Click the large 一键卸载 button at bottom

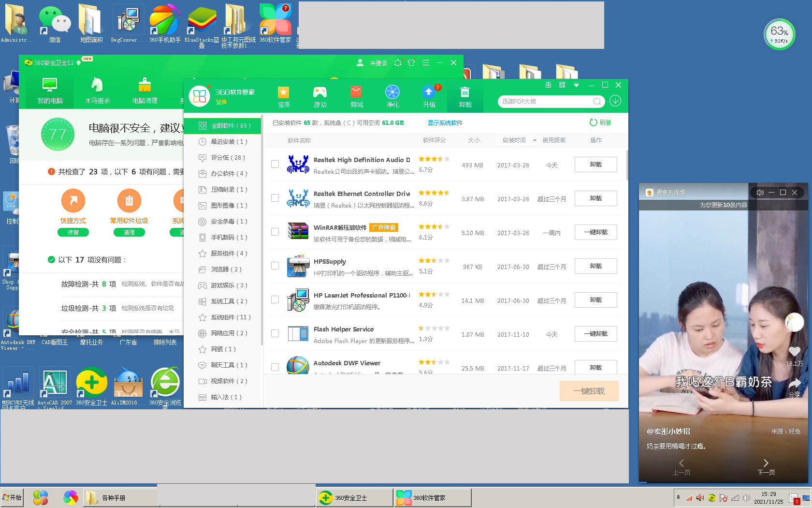click(589, 391)
